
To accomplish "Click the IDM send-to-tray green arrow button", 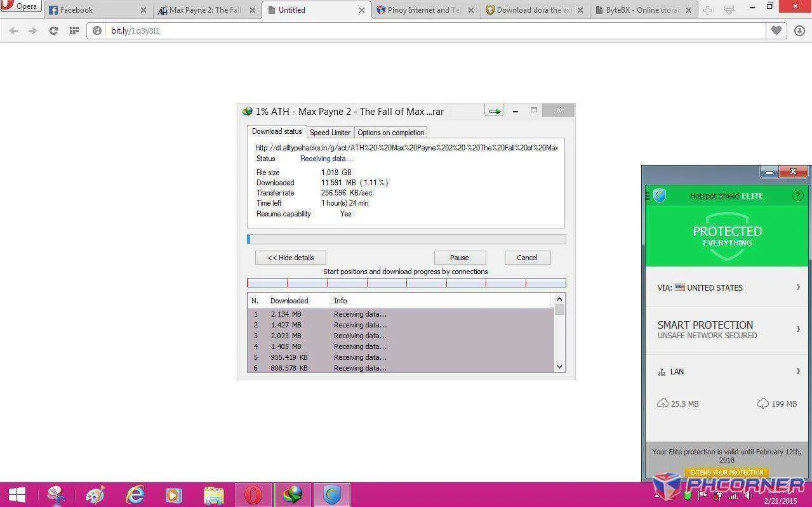I will click(494, 111).
